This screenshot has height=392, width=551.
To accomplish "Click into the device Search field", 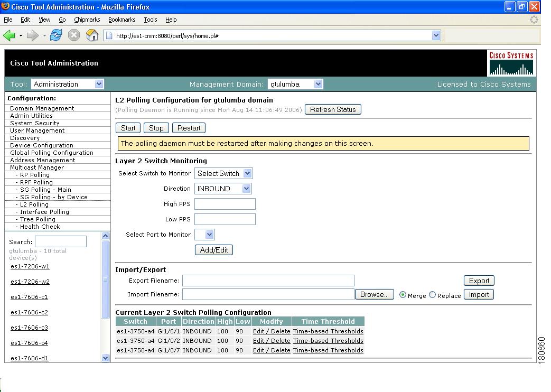I will coord(61,241).
